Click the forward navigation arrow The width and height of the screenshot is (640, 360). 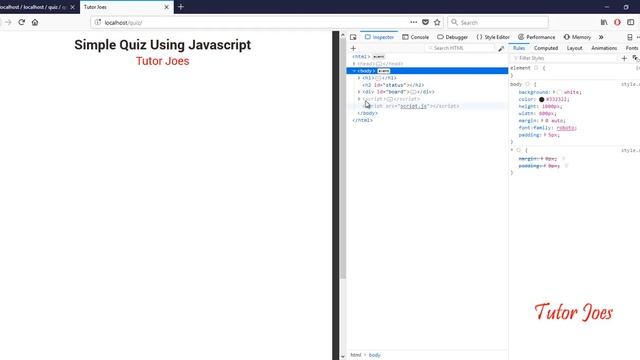pos(8,22)
